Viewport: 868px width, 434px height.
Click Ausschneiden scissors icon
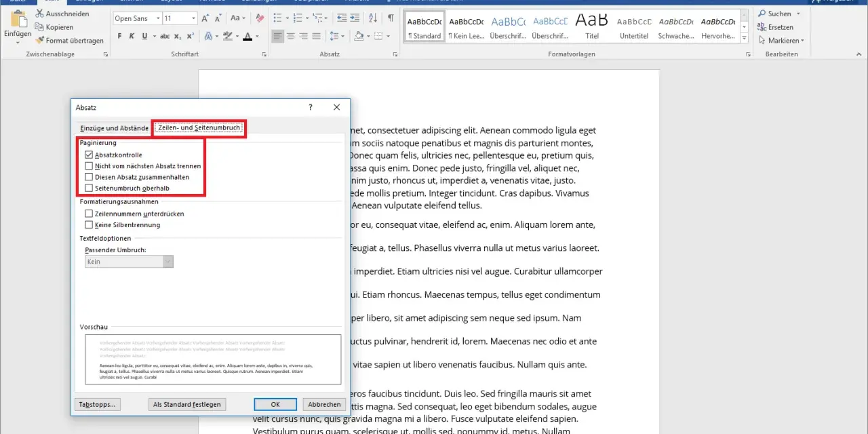click(x=40, y=14)
